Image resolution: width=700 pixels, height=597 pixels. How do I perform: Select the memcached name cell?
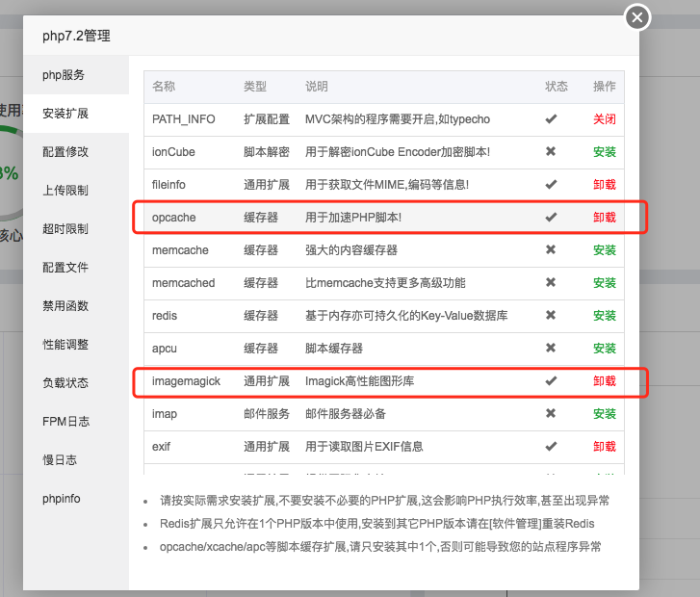[183, 283]
